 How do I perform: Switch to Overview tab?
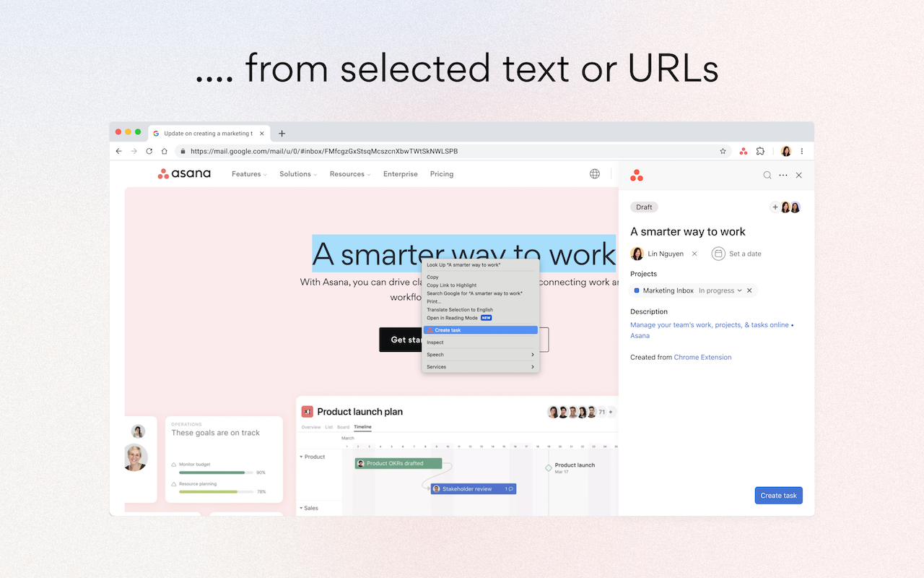click(x=311, y=427)
